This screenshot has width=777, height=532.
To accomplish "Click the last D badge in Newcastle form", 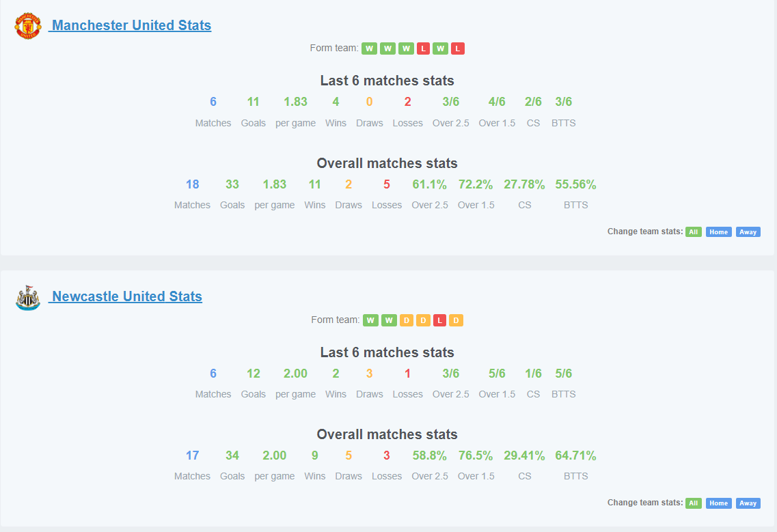I will point(456,320).
